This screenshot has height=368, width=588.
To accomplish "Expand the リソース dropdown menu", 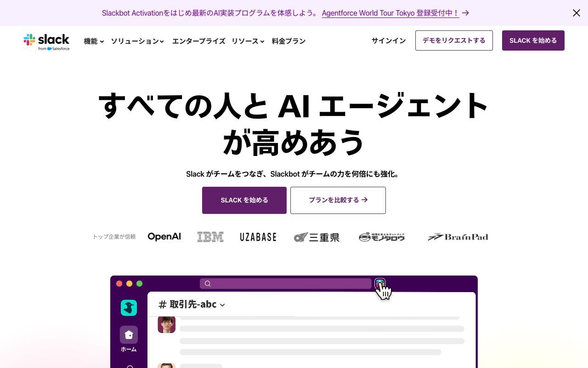I will (248, 41).
